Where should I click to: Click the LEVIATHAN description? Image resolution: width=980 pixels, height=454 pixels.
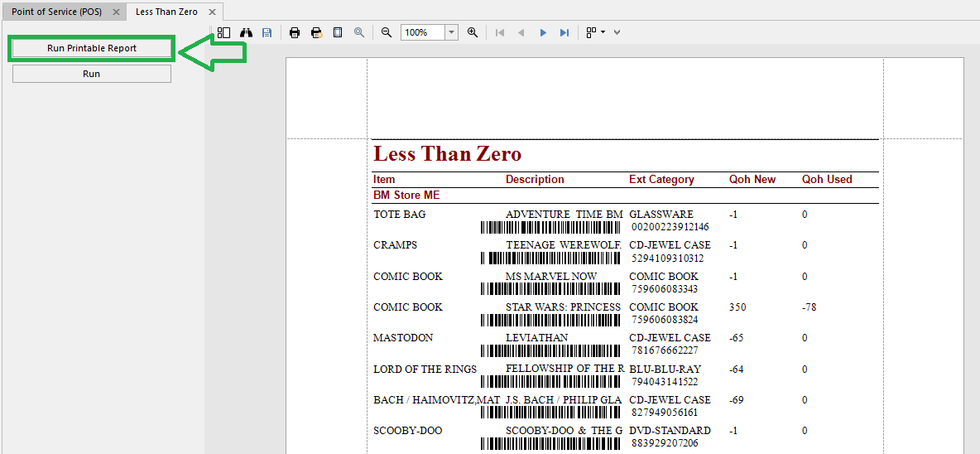tap(537, 338)
